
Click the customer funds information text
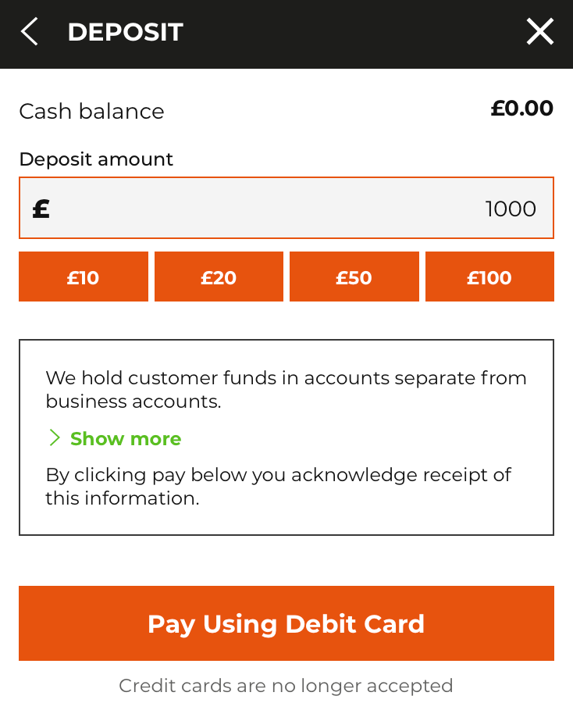click(286, 390)
